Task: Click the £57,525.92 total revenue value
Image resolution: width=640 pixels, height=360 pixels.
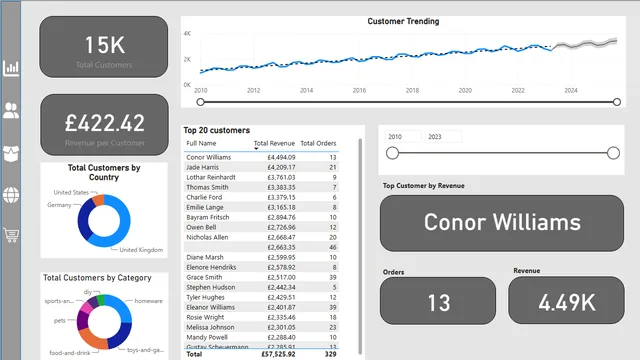Action: point(278,354)
